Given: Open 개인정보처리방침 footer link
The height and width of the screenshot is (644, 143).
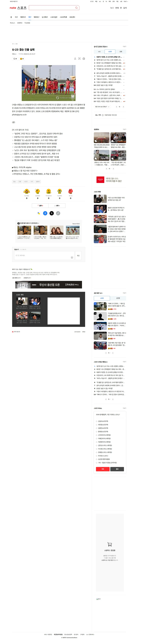Looking at the screenshot, I should pyautogui.click(x=58, y=635).
